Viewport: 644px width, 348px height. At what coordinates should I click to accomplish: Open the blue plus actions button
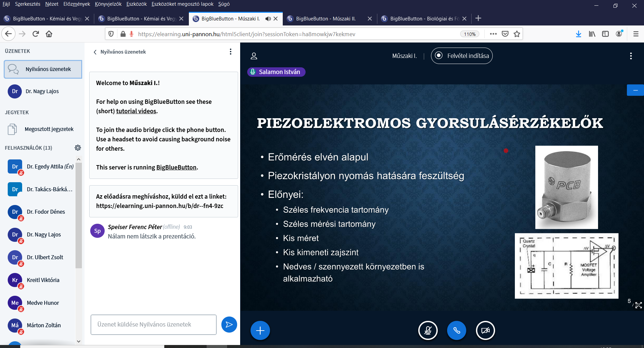coord(260,331)
